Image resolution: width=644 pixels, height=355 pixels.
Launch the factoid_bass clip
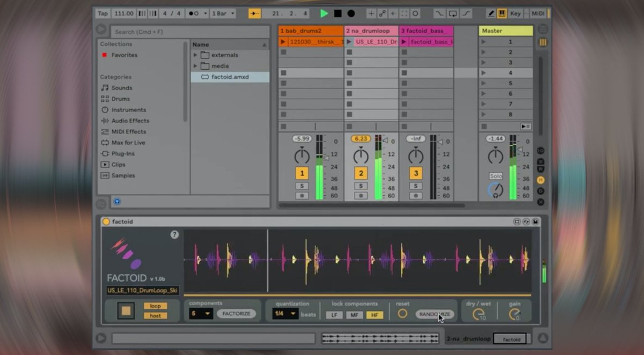[x=404, y=41]
